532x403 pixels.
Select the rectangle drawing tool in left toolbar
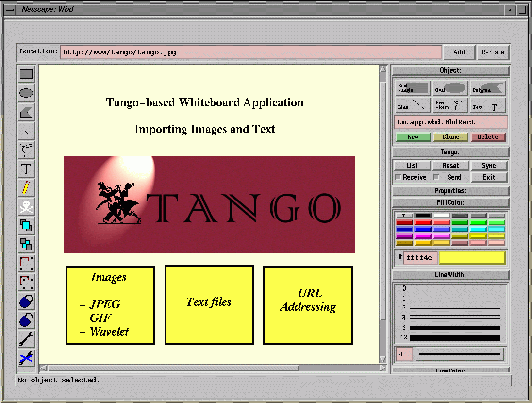(x=26, y=74)
